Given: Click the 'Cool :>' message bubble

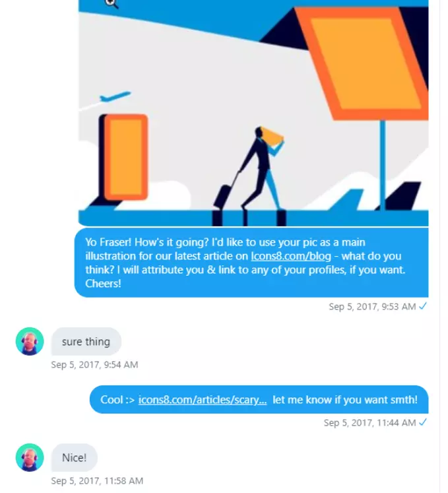Looking at the screenshot, I should 259,400.
